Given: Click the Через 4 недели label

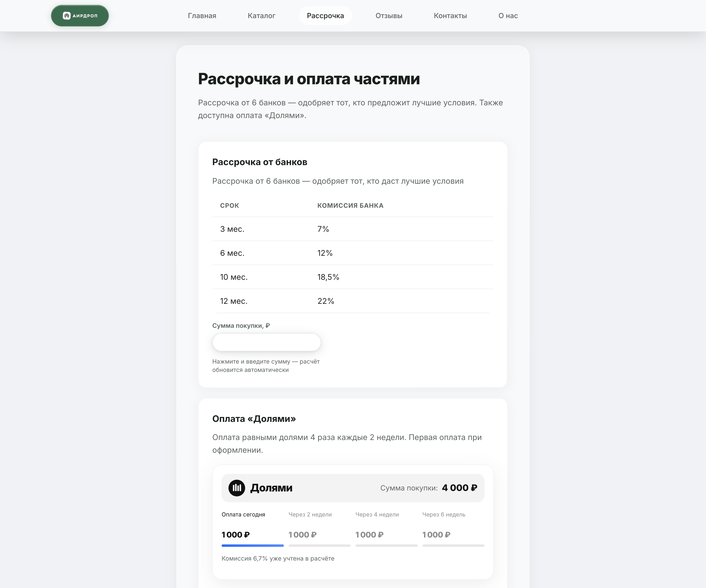Looking at the screenshot, I should pyautogui.click(x=377, y=514).
